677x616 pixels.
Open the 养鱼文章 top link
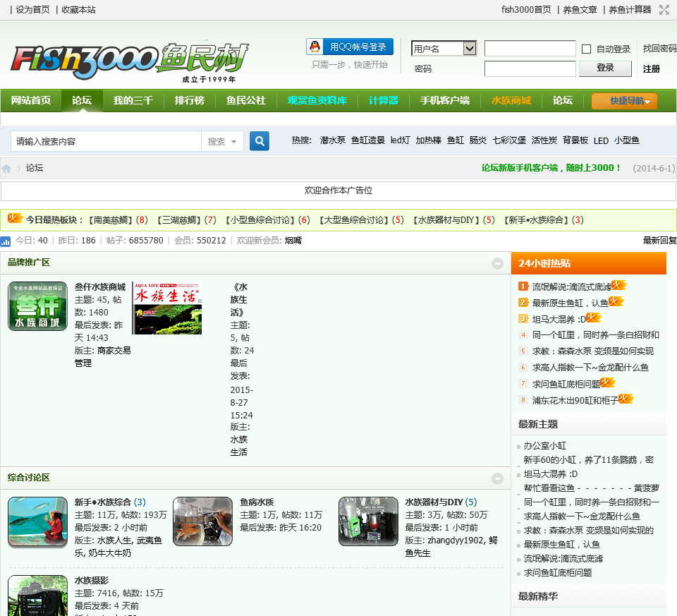[580, 9]
